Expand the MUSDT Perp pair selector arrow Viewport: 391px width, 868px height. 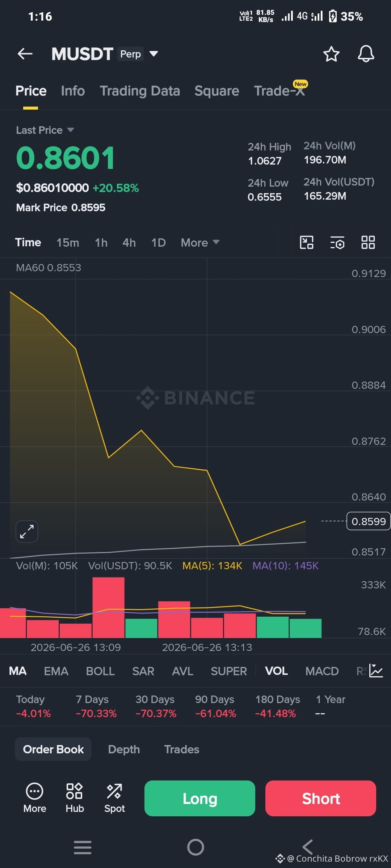click(154, 54)
